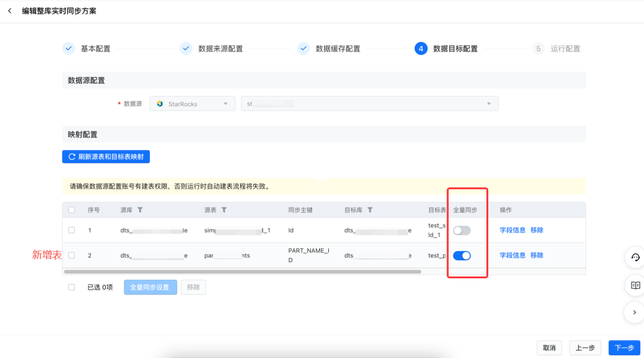
Task: Click the 映射配置 section heading
Action: [x=83, y=134]
